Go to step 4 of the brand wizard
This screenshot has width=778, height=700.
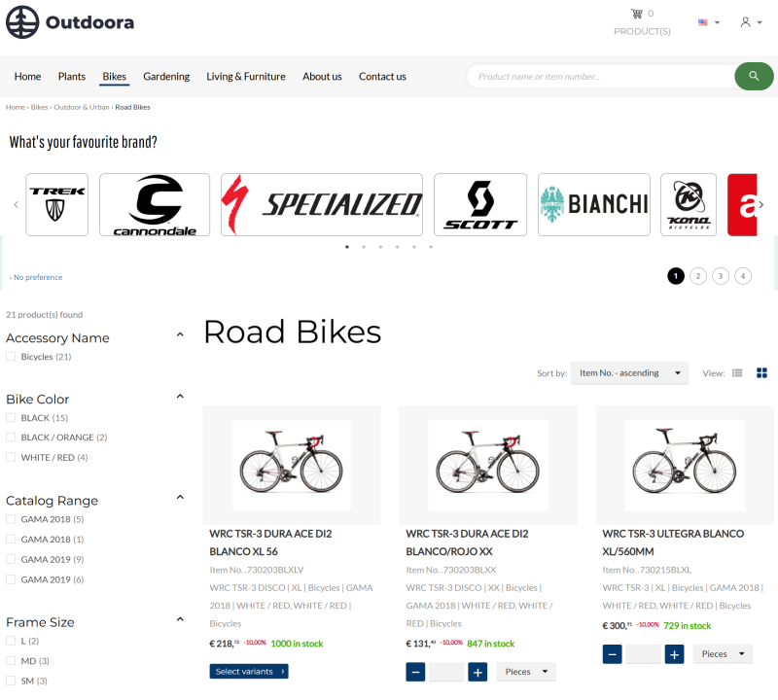tap(743, 276)
